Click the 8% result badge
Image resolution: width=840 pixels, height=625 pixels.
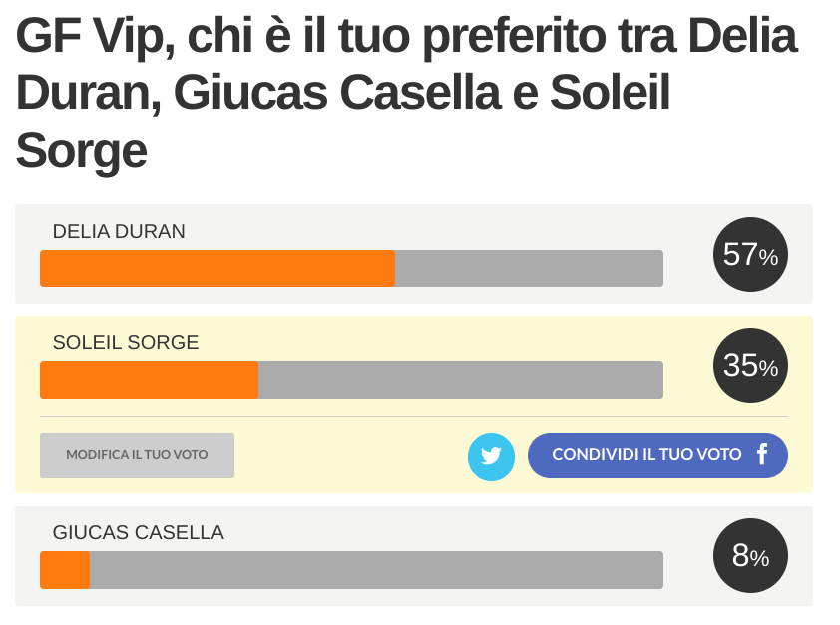750,556
